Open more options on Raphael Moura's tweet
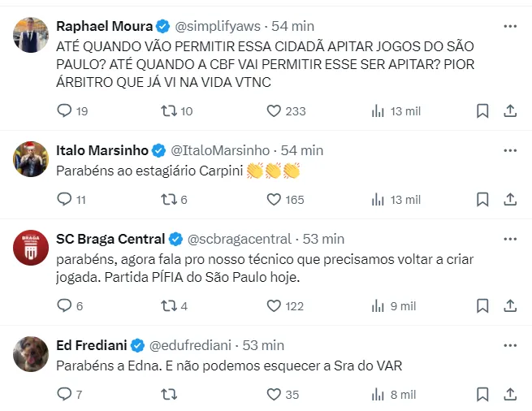The width and height of the screenshot is (532, 411). [x=510, y=26]
